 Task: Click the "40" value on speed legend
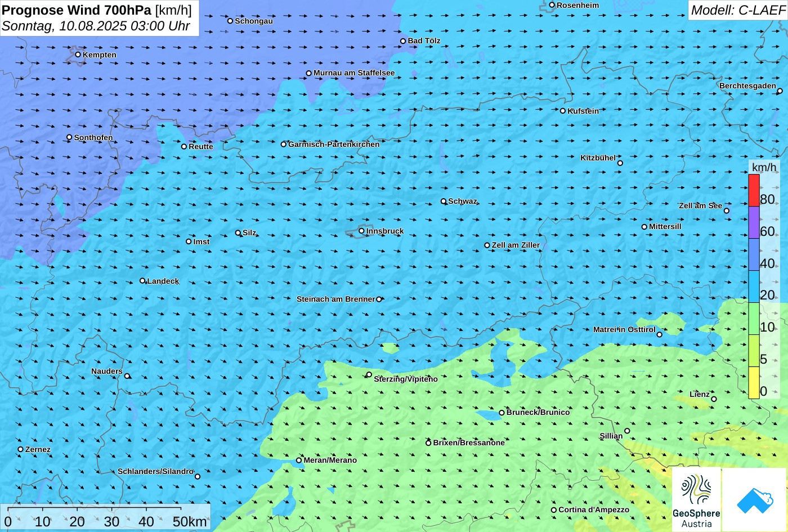click(x=767, y=263)
